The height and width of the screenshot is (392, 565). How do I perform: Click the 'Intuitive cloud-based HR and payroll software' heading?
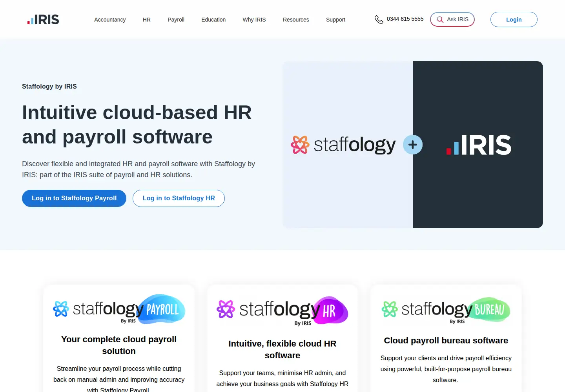click(137, 125)
